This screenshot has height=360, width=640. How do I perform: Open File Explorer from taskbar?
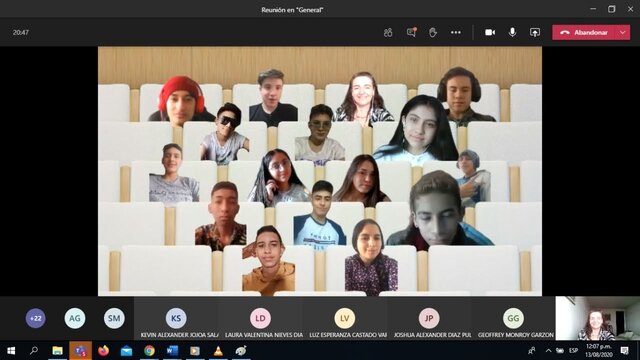57,351
